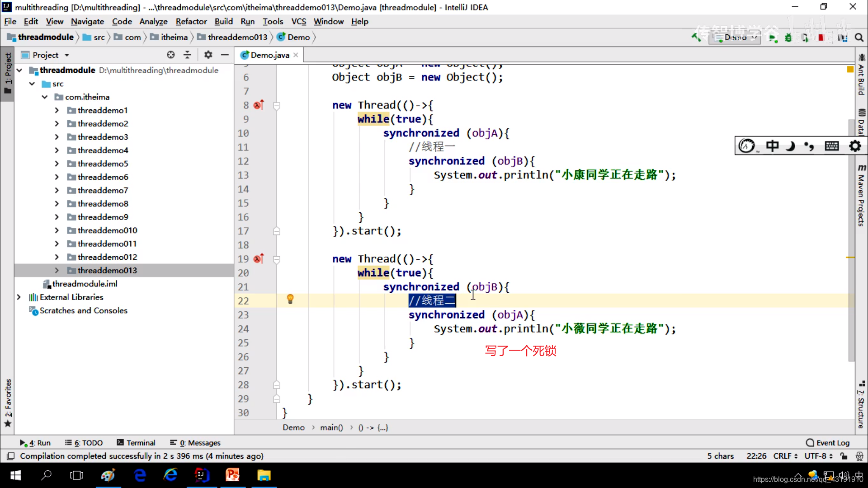Image resolution: width=868 pixels, height=488 pixels.
Task: Open Project panel settings gear icon
Action: click(x=208, y=55)
